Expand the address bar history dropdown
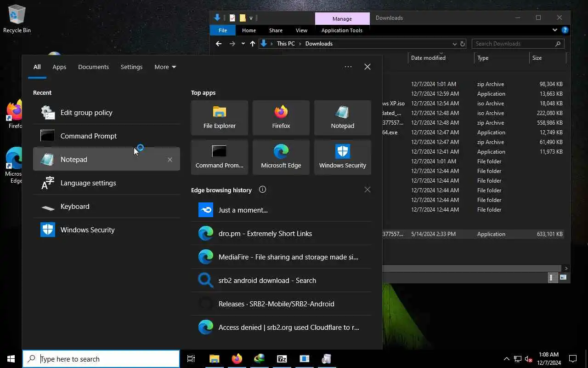Image resolution: width=588 pixels, height=368 pixels. [x=455, y=44]
